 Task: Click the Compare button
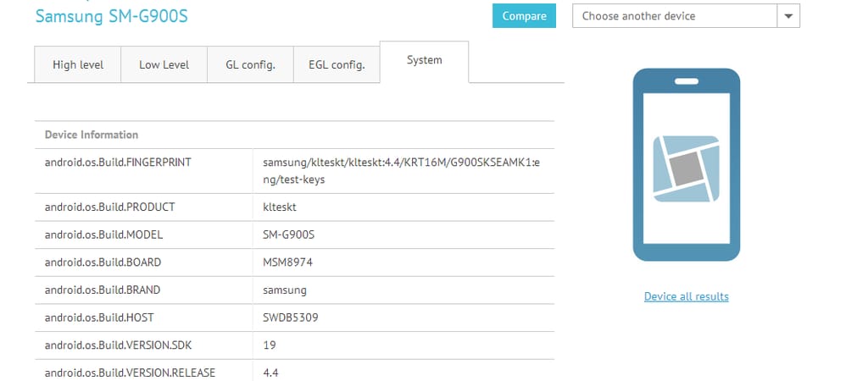pos(524,16)
